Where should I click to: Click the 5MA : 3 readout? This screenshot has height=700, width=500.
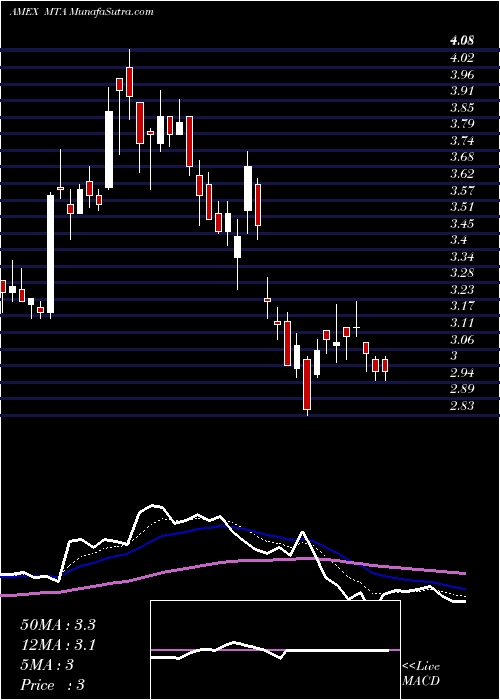pos(46,665)
